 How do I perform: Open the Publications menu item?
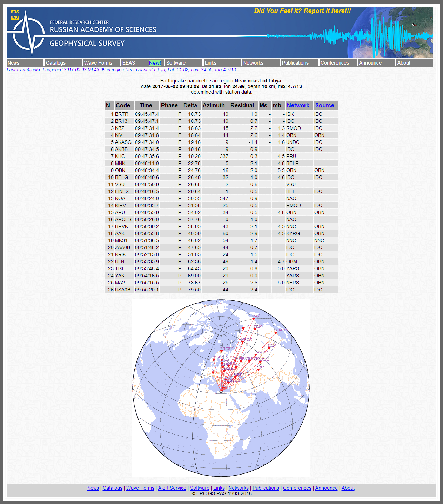pyautogui.click(x=295, y=63)
